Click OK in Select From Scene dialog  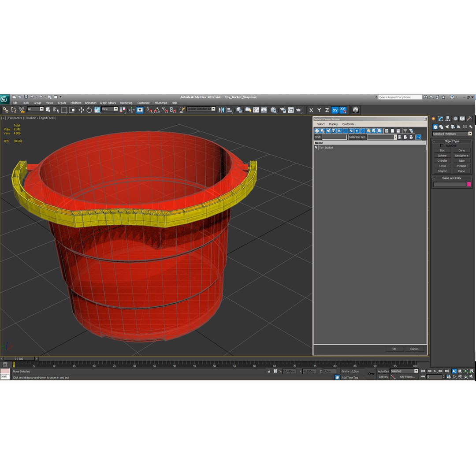[394, 349]
